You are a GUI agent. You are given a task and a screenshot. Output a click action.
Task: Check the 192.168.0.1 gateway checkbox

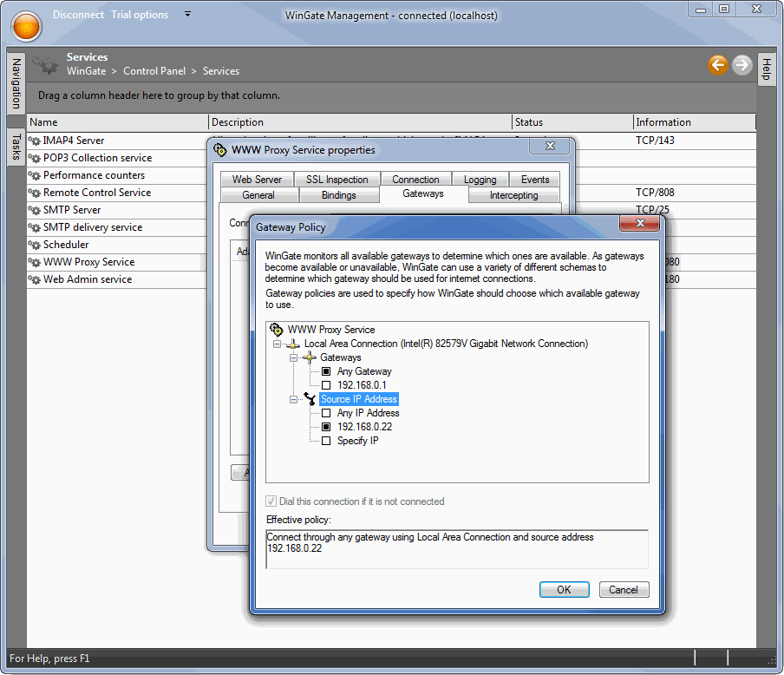pyautogui.click(x=326, y=385)
